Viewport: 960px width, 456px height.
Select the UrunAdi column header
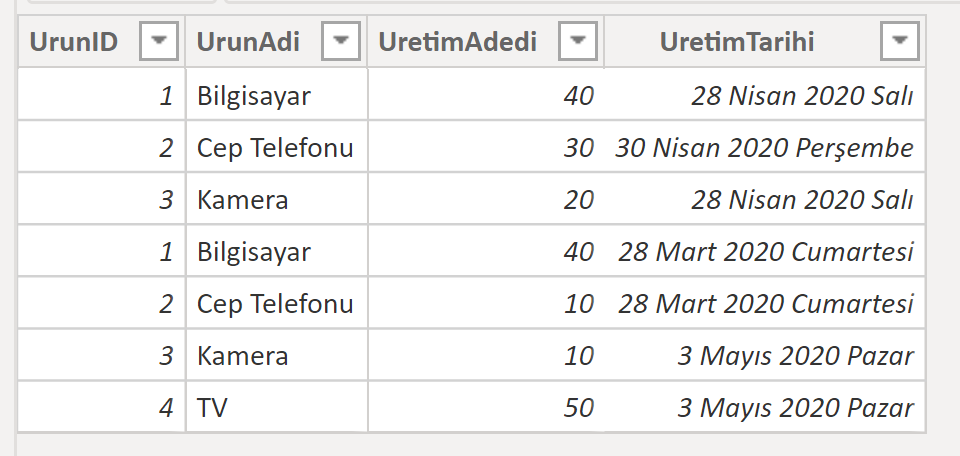[x=248, y=42]
